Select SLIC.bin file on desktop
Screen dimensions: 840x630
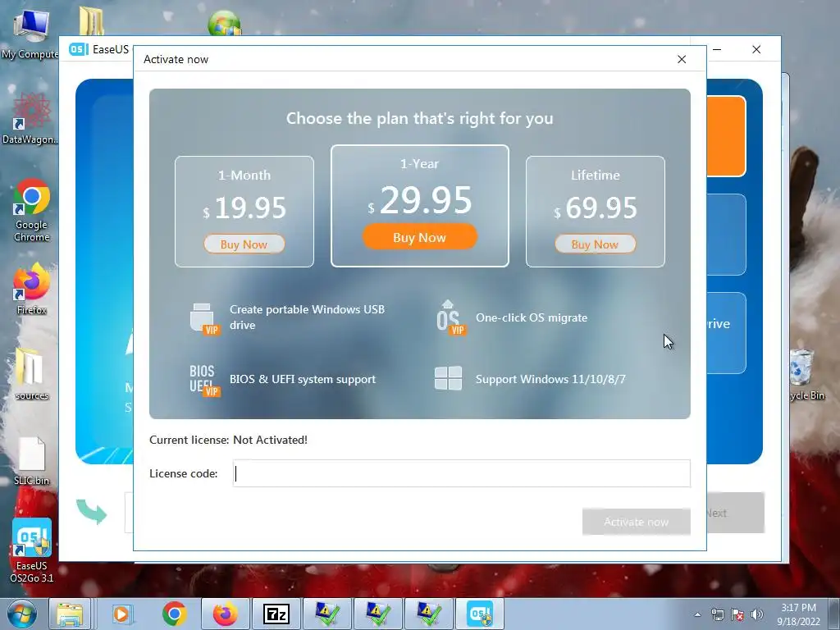coord(32,461)
